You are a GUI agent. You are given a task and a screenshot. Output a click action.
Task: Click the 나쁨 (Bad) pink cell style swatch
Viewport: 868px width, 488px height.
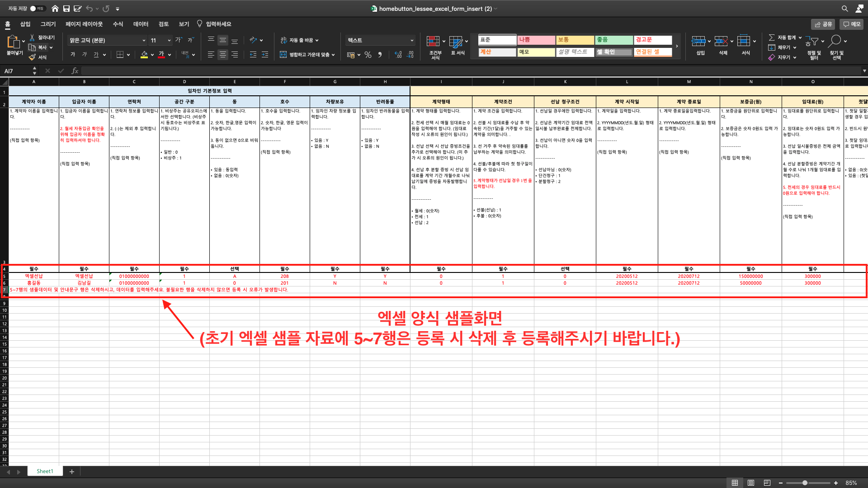pos(536,40)
